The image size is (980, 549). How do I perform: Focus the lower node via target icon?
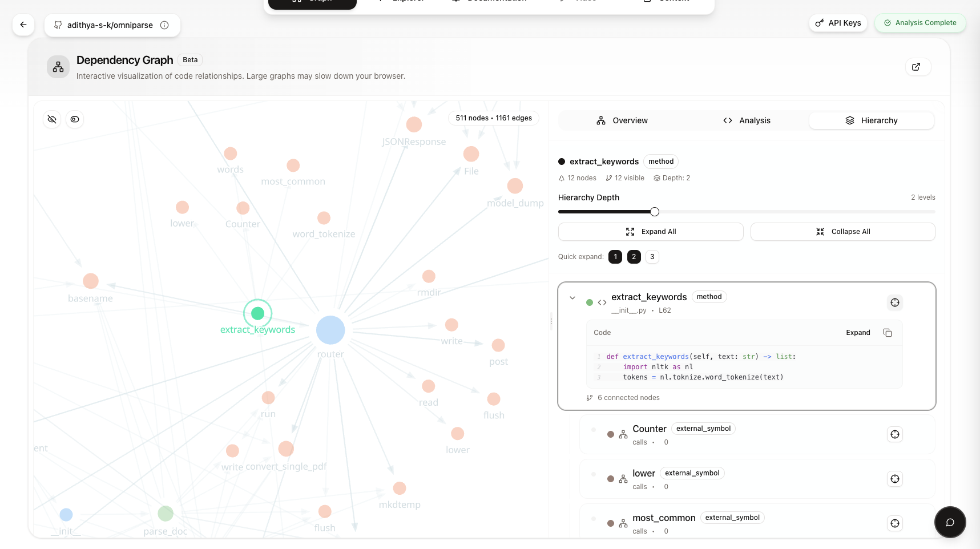[895, 479]
